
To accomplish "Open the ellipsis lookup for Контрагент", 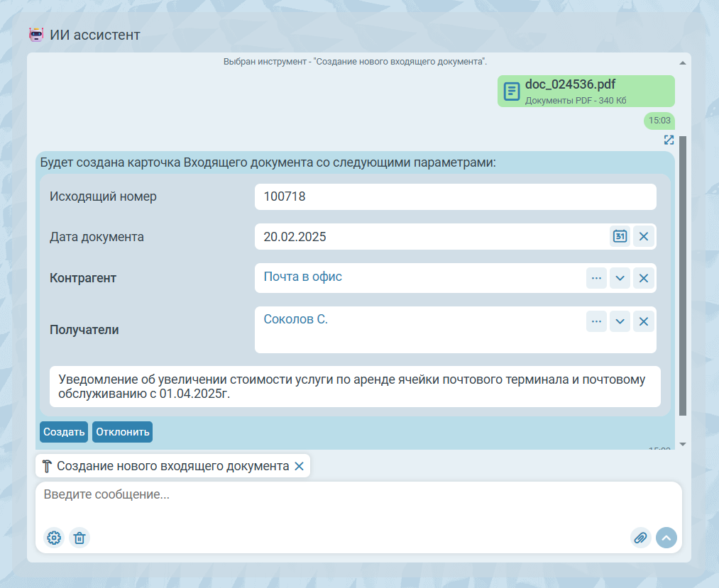I will (596, 278).
